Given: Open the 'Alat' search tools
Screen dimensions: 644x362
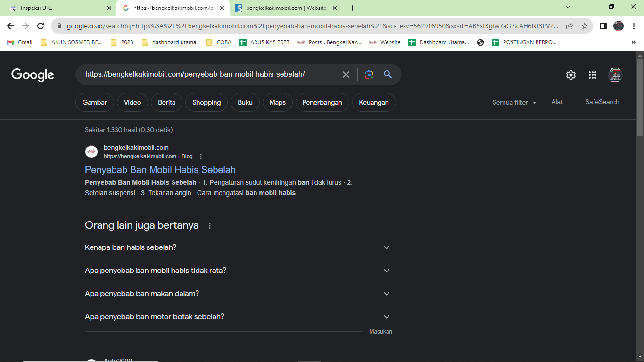Looking at the screenshot, I should 557,102.
